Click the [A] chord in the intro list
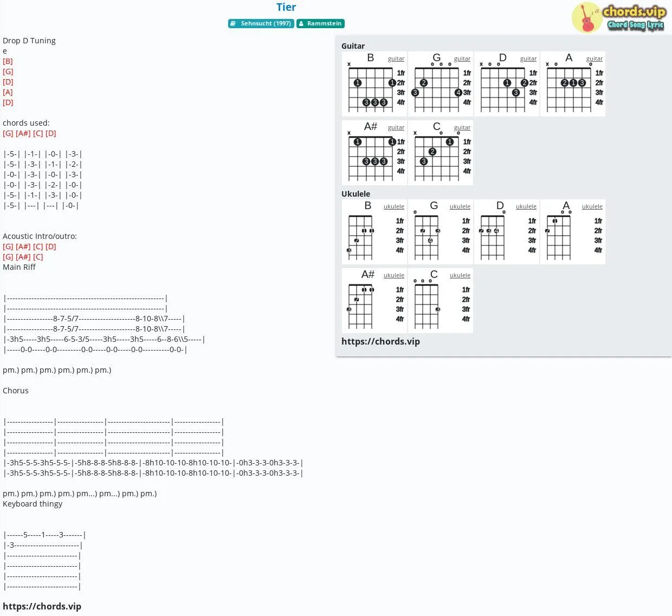The width and height of the screenshot is (672, 616). point(8,92)
